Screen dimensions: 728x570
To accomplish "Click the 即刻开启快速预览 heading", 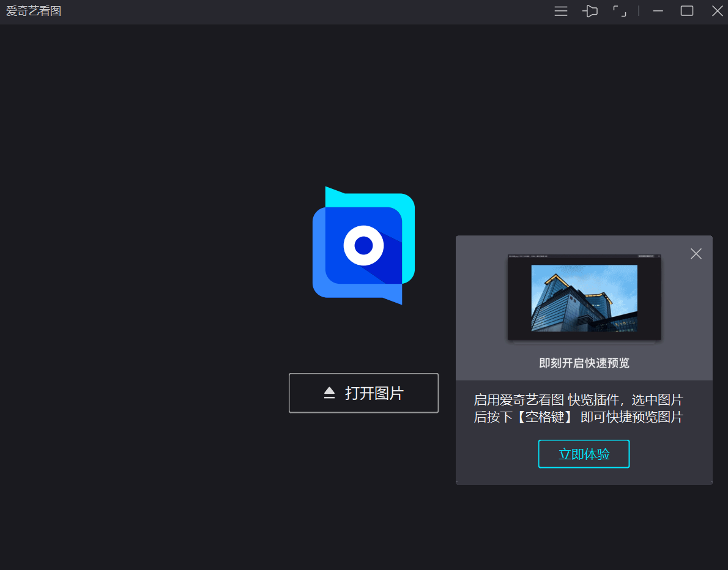I will [584, 363].
